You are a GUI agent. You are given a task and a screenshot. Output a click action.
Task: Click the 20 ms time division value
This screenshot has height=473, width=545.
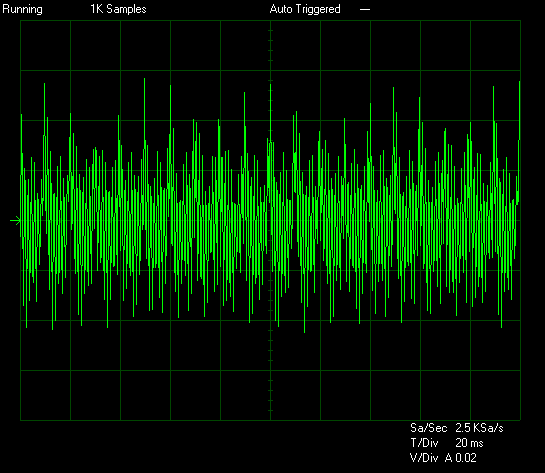(469, 443)
